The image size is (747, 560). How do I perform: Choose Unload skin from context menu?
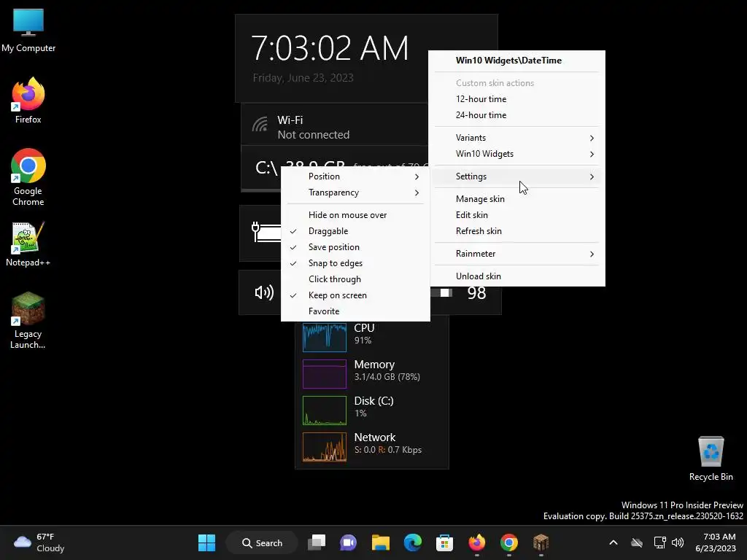point(517,276)
